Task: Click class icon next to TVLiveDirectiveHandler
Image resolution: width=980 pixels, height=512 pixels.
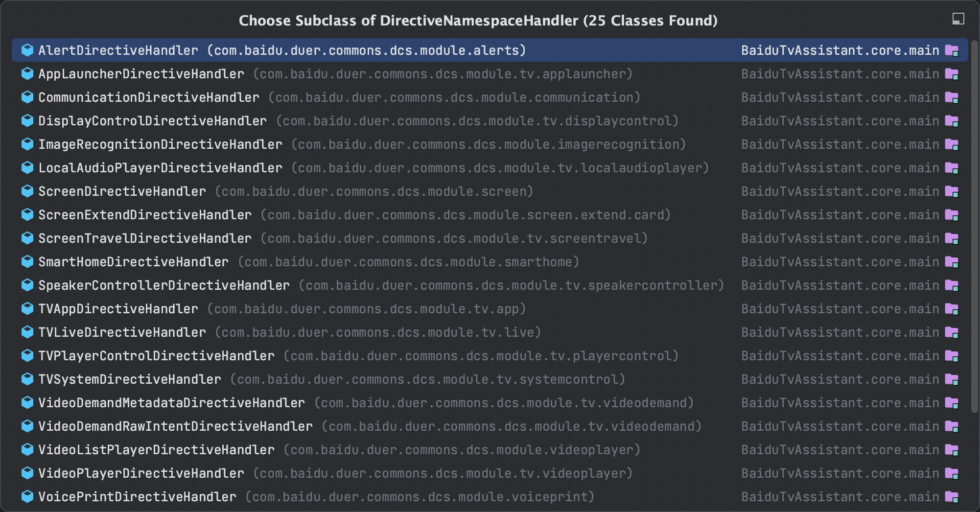Action: click(x=27, y=332)
